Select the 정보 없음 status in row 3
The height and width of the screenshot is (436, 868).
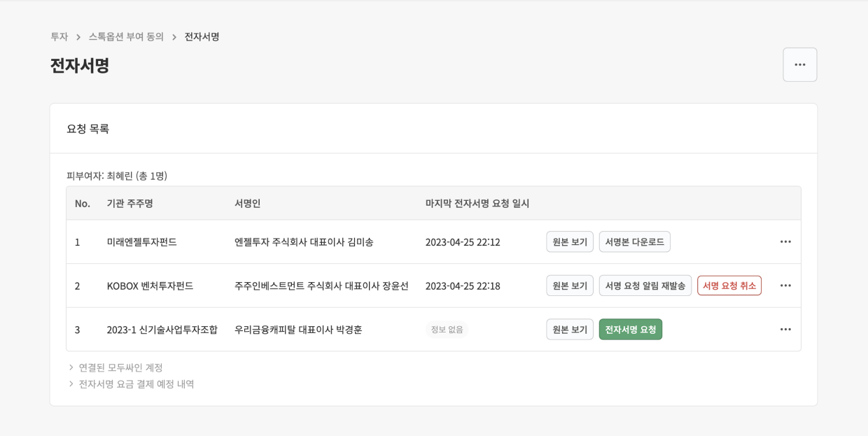click(x=446, y=329)
